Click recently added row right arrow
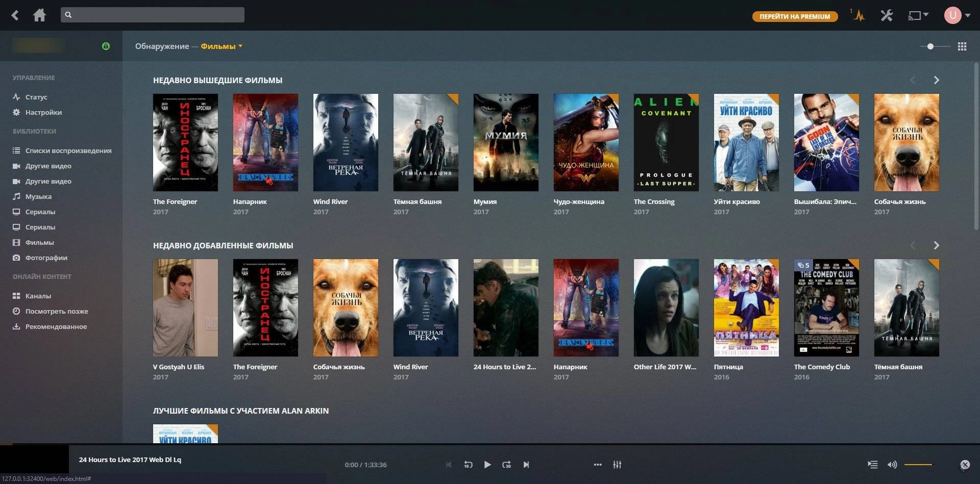This screenshot has height=484, width=980. coord(936,245)
